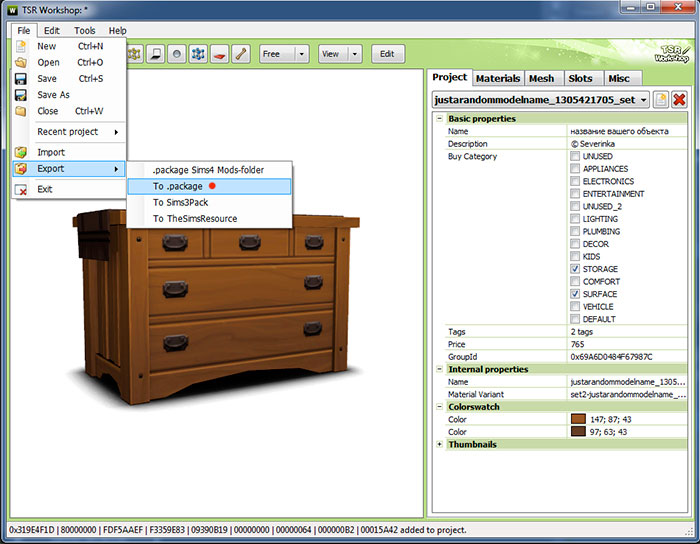Choose Export 'To .package'

pyautogui.click(x=209, y=186)
